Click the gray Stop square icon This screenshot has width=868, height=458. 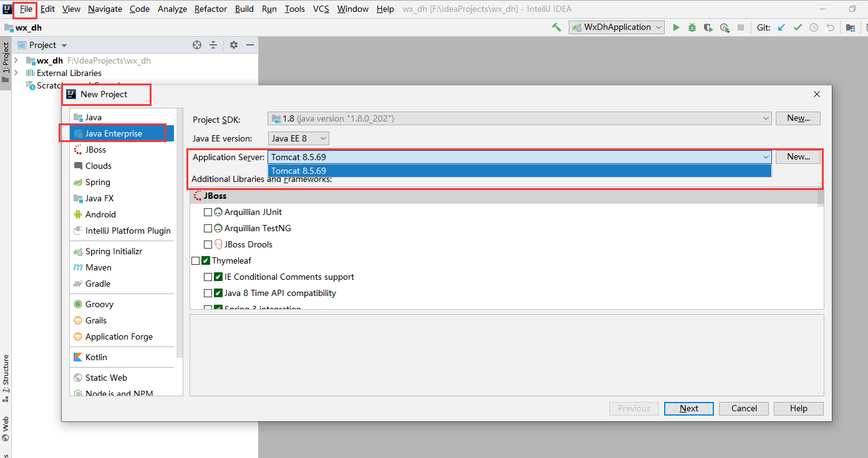741,27
